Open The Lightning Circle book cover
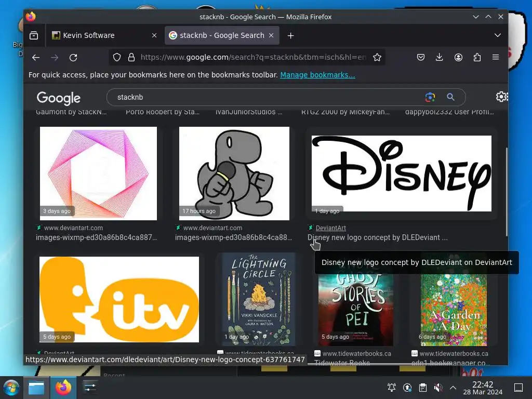 [259, 299]
